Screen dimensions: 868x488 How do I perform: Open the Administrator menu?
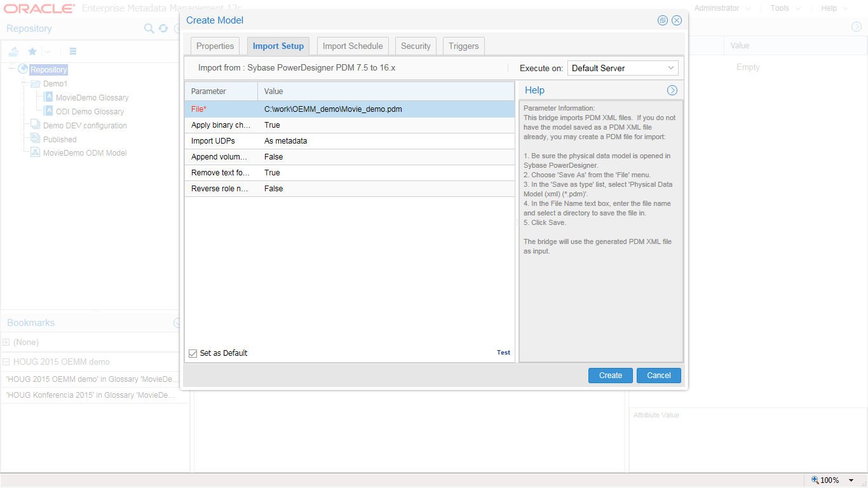[722, 8]
